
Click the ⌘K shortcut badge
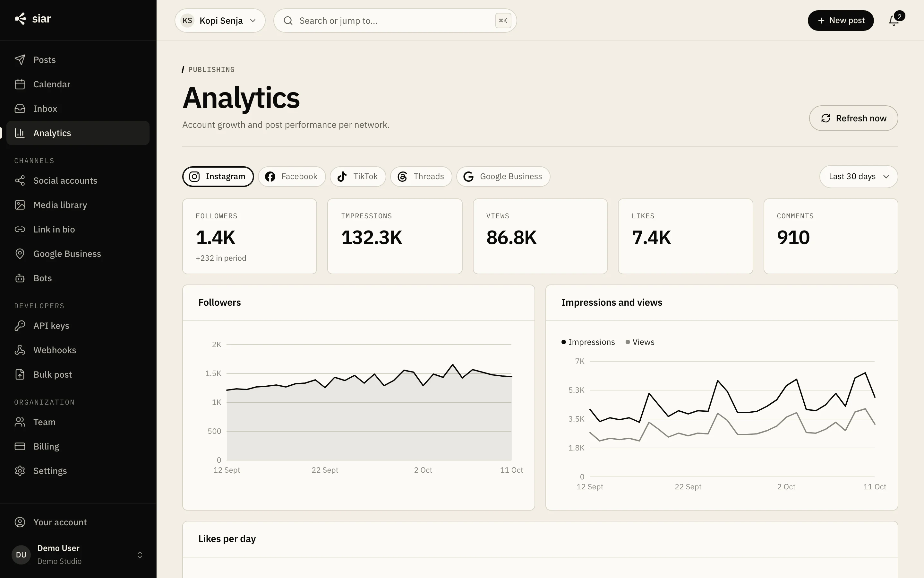click(x=503, y=21)
